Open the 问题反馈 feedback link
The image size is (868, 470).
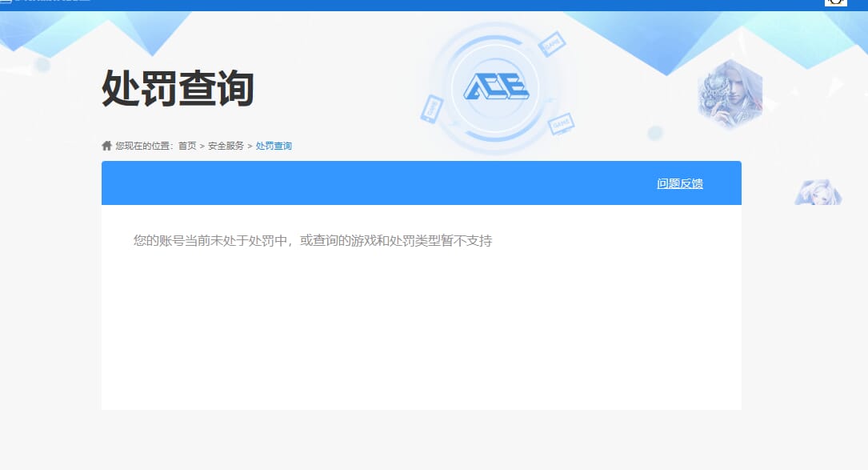[680, 183]
